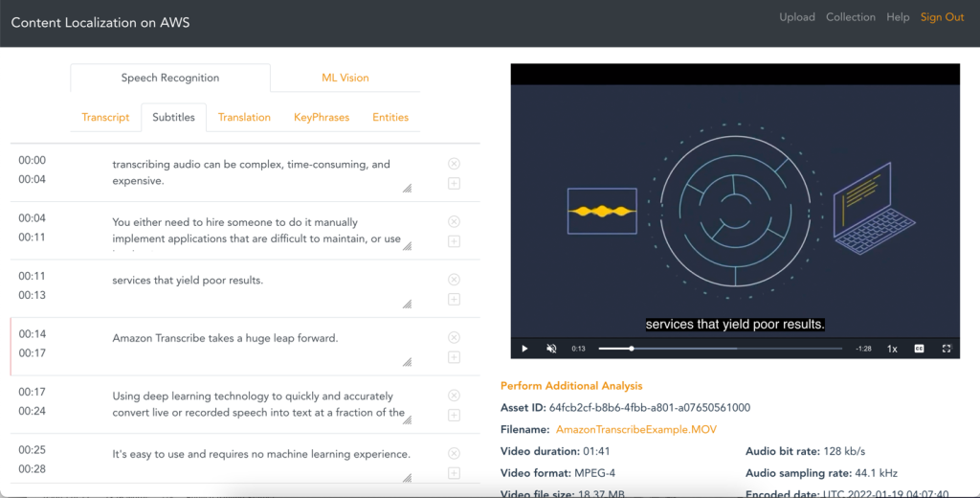This screenshot has height=498, width=980.
Task: Click the Video duration 01:41 value
Action: 596,451
